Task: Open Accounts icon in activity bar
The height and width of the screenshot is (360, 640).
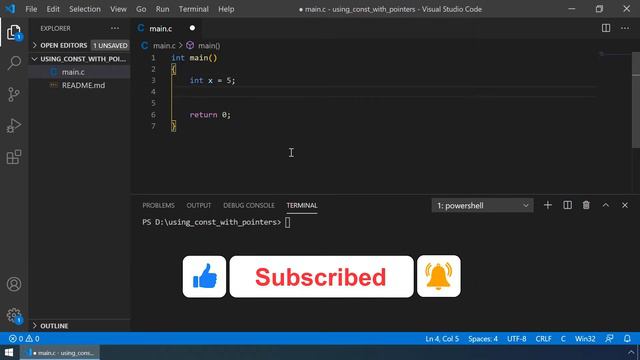Action: coord(14,284)
